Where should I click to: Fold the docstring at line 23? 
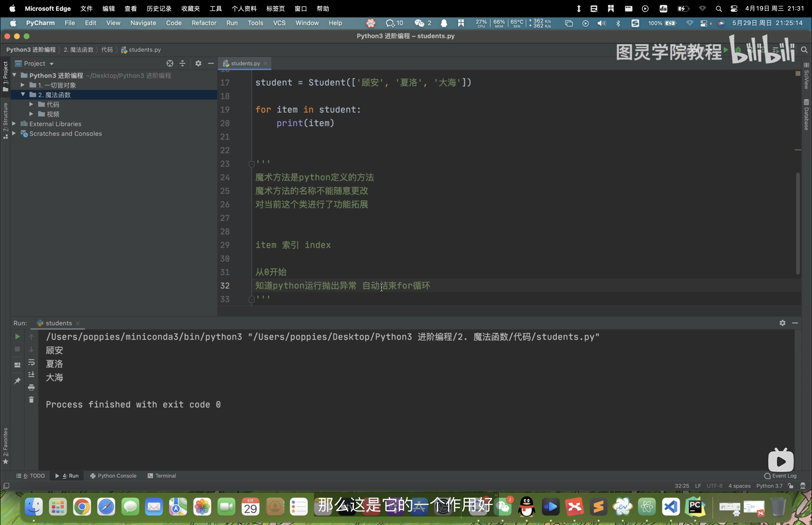(251, 164)
